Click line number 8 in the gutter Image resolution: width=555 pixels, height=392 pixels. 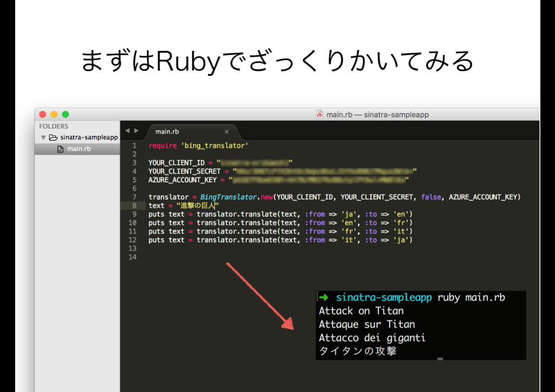coord(134,206)
